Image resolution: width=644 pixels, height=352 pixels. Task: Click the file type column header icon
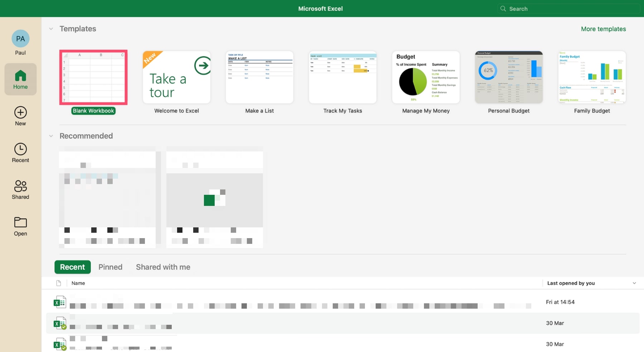point(59,283)
